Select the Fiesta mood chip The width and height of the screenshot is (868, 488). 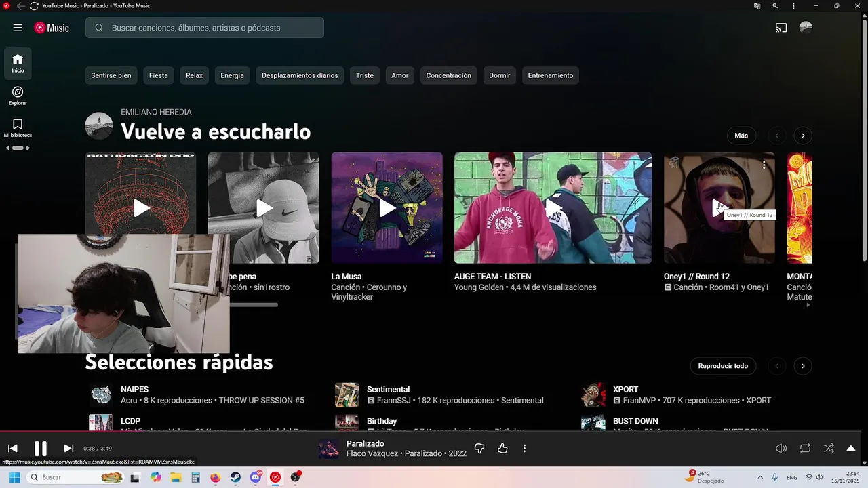pyautogui.click(x=159, y=75)
